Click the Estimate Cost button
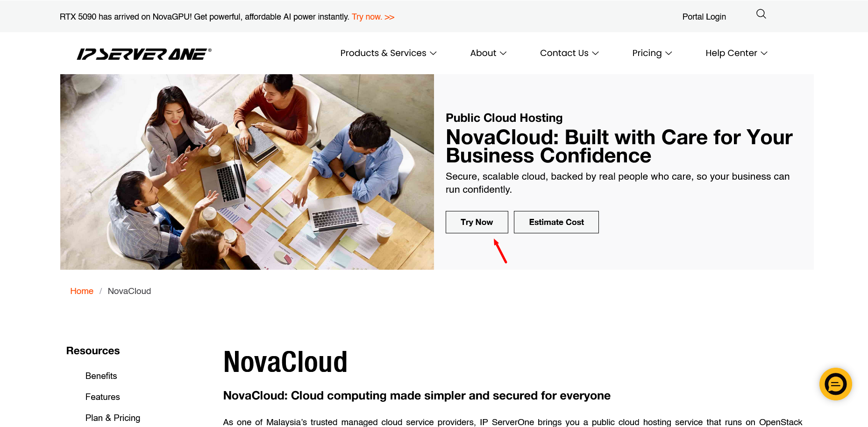This screenshot has height=427, width=868. coord(556,222)
